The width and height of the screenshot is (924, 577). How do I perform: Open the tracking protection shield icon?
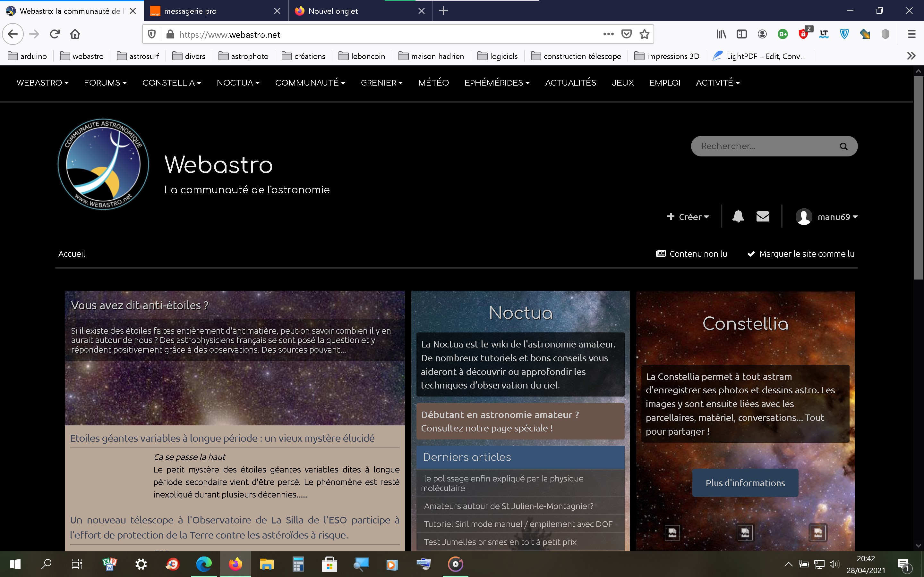coord(151,34)
